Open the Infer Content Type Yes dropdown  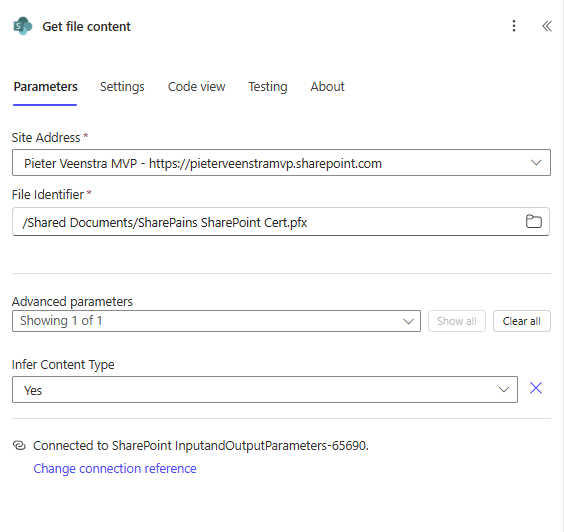[x=265, y=390]
